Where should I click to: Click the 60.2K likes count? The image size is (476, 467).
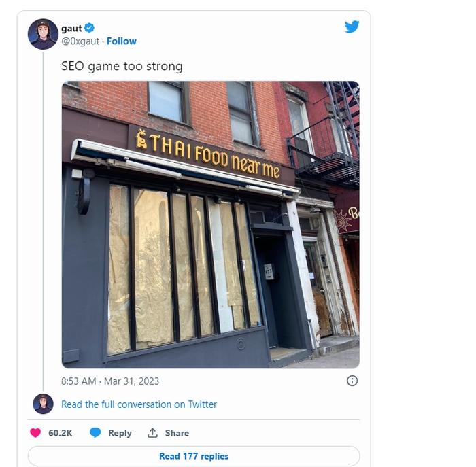tap(60, 433)
